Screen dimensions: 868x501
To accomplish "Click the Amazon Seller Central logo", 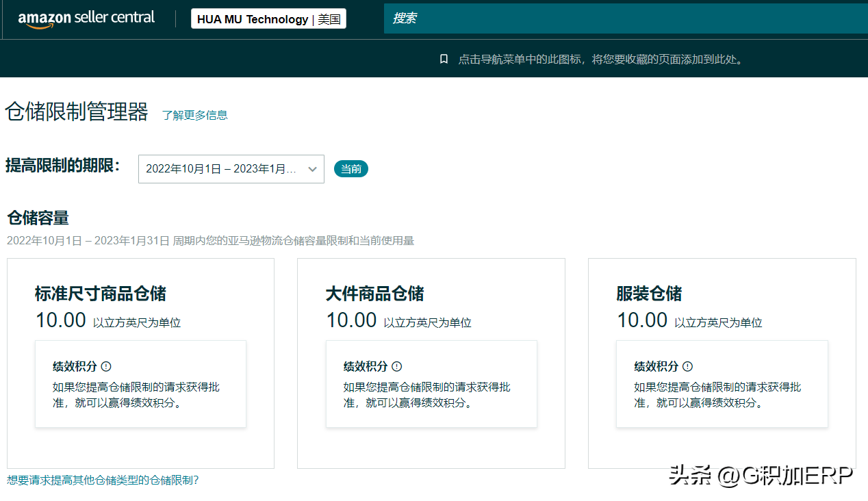I will click(86, 18).
